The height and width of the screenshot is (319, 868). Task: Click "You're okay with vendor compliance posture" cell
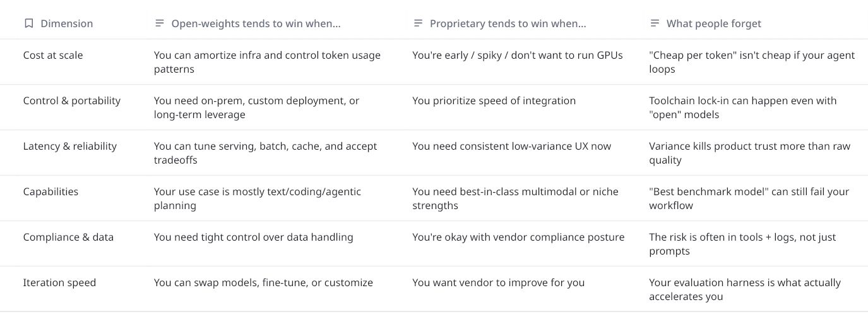pos(518,237)
